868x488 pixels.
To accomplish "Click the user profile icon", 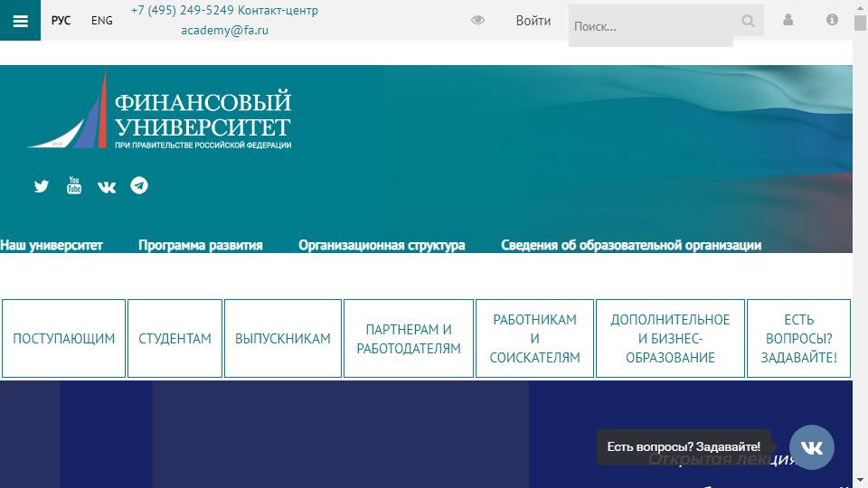I will pyautogui.click(x=788, y=20).
